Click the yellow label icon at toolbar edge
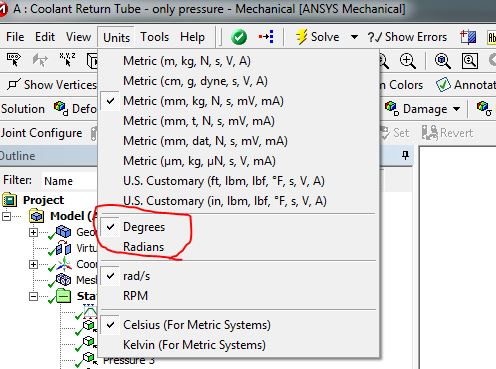This screenshot has height=369, width=496. [492, 37]
